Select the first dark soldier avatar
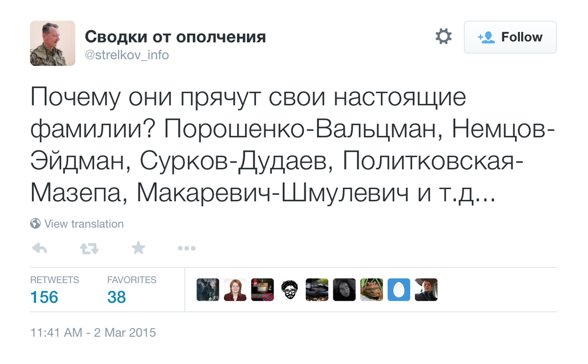 point(208,290)
